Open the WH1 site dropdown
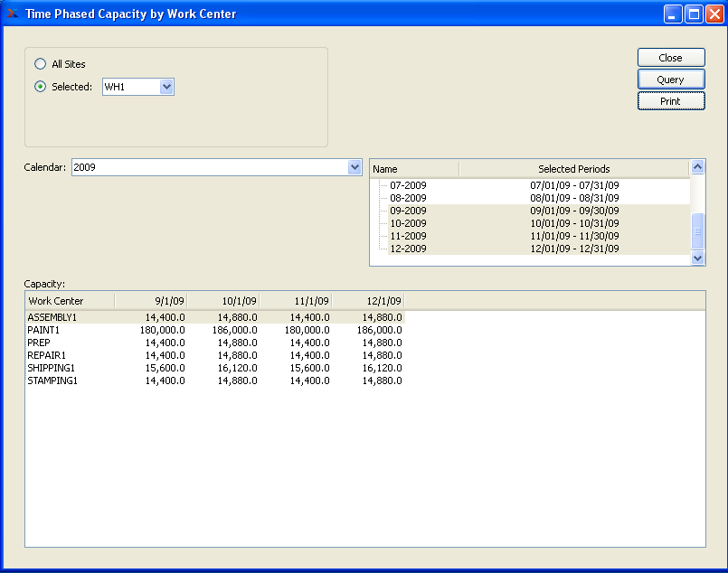 click(165, 87)
